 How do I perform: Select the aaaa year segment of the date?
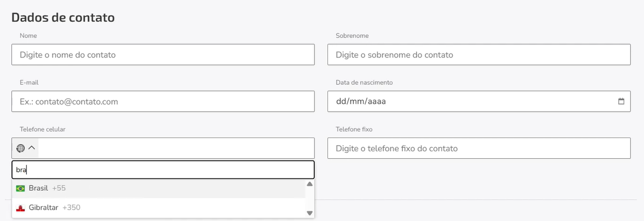pyautogui.click(x=377, y=101)
